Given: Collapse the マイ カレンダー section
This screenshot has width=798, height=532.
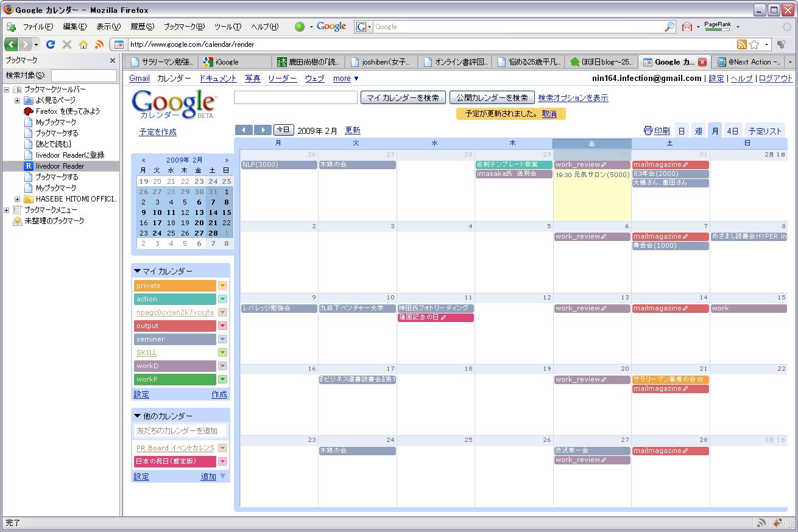Looking at the screenshot, I should 138,271.
